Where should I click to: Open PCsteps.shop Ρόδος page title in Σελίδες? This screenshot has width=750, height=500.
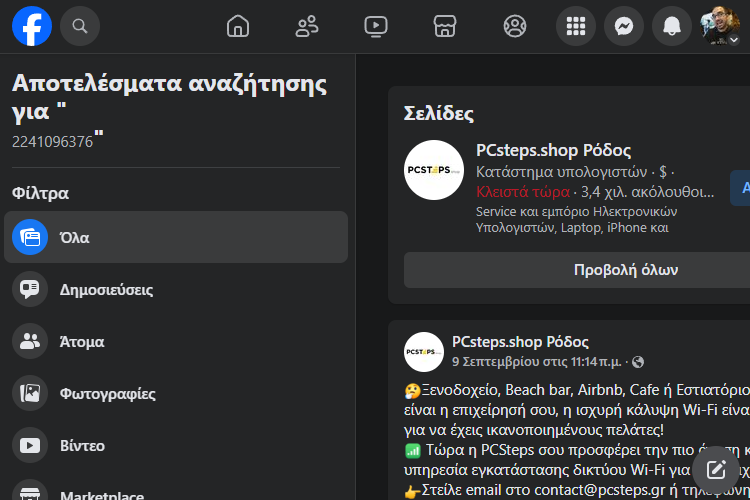(x=553, y=150)
